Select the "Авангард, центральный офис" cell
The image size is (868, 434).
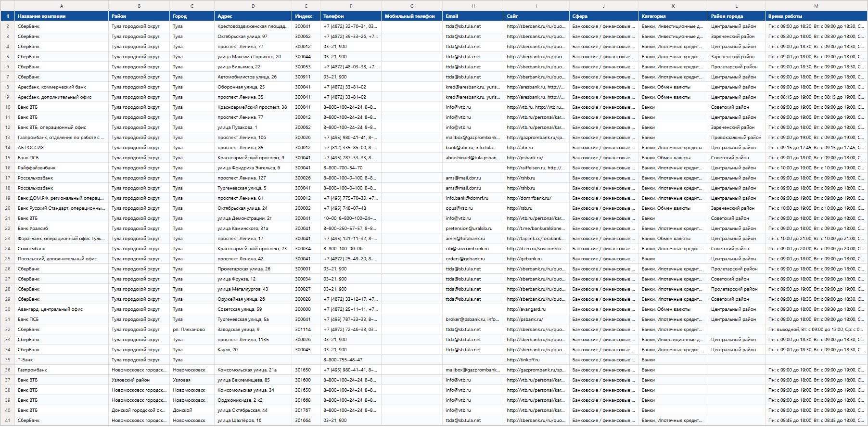coord(62,309)
